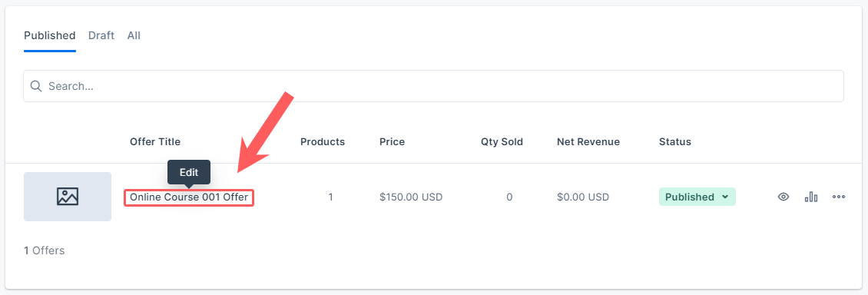Image resolution: width=868 pixels, height=295 pixels.
Task: Switch to the All tab
Action: [x=134, y=35]
